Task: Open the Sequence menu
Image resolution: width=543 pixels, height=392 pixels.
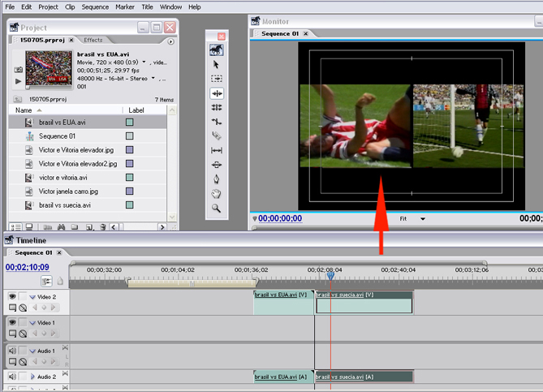Action: coord(95,6)
